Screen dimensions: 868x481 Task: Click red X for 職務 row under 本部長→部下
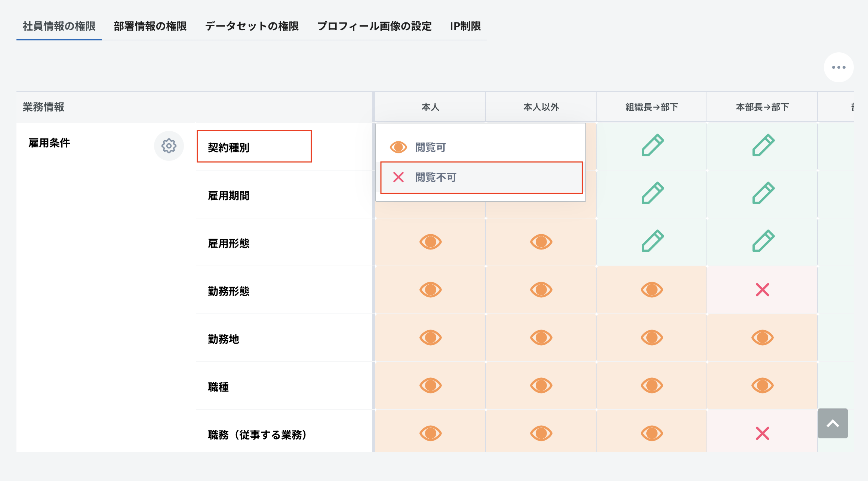pos(762,433)
